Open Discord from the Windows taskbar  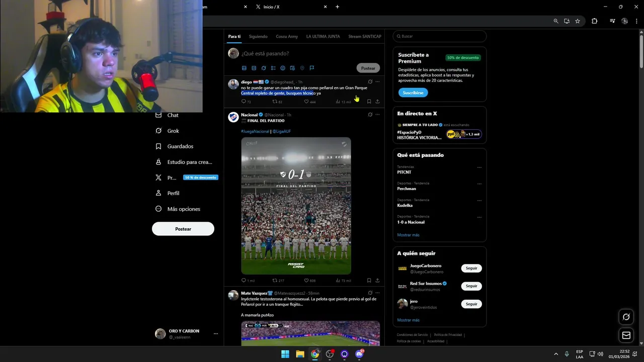click(x=359, y=354)
